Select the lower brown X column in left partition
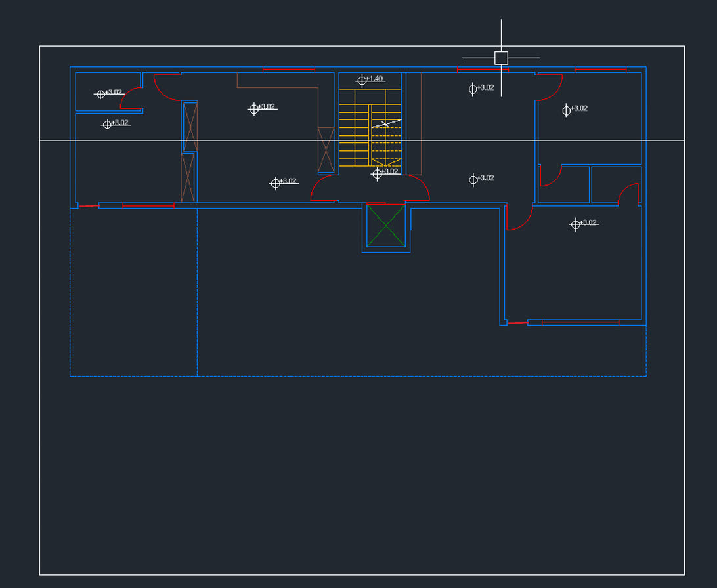 point(188,178)
